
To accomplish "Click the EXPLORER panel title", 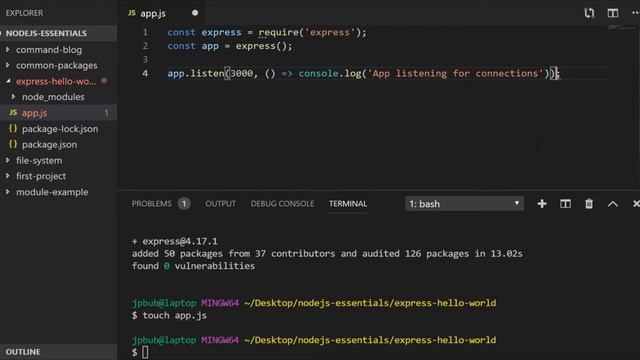I will (x=24, y=13).
